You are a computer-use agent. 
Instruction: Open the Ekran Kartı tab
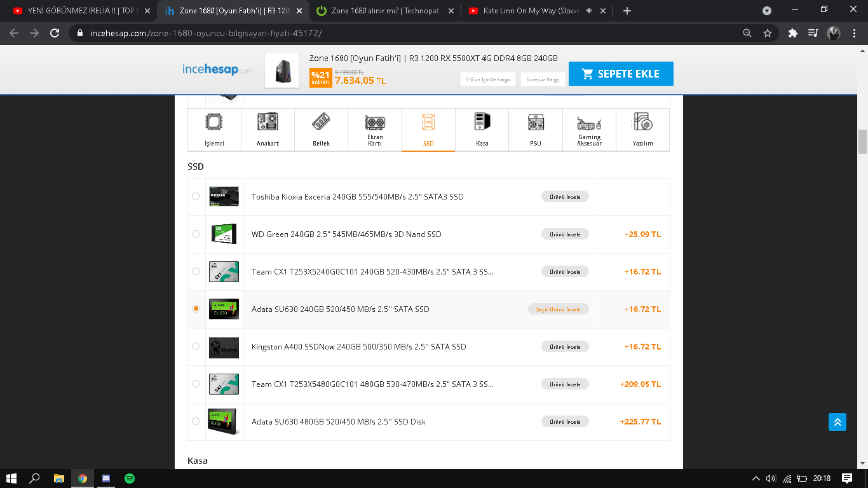point(375,130)
